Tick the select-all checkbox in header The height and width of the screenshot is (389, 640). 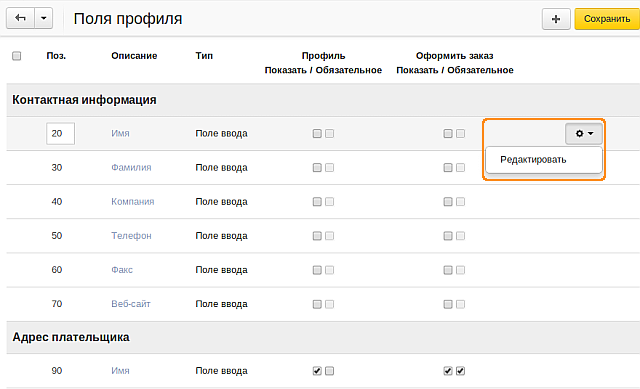pyautogui.click(x=16, y=56)
